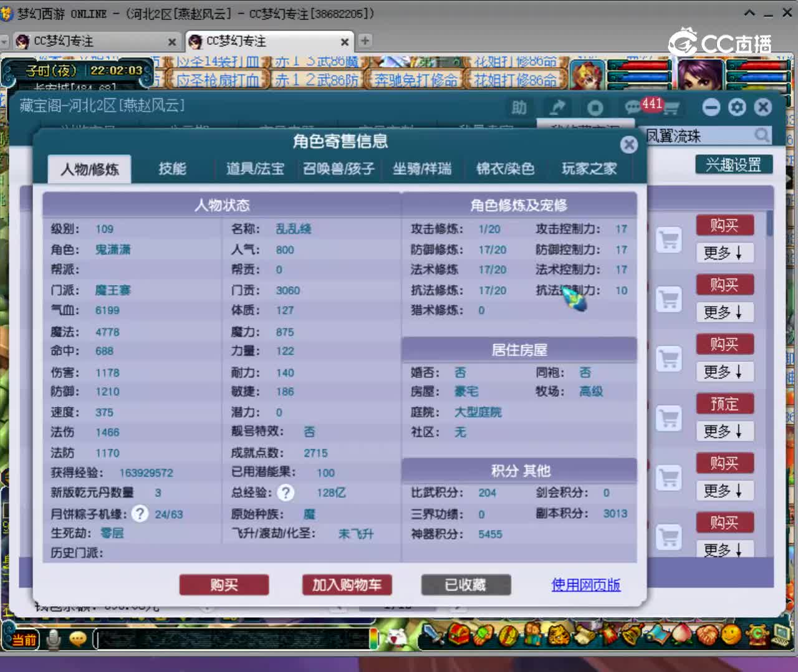Open the shopping cart icon in 藏宝阁 header
The image size is (798, 672).
[671, 108]
